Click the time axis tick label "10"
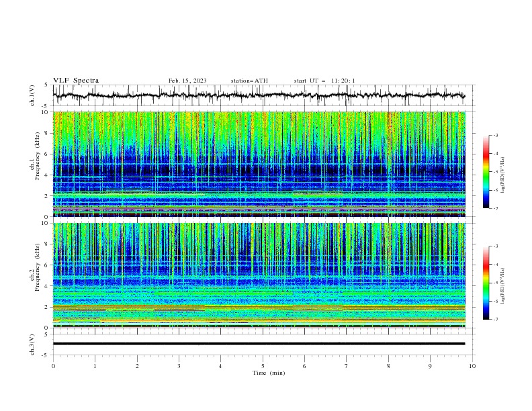The width and height of the screenshot is (532, 411). tap(472, 366)
